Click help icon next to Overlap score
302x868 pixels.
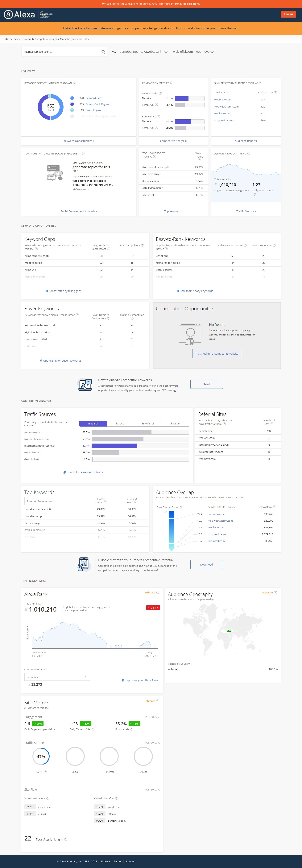[x=276, y=92]
